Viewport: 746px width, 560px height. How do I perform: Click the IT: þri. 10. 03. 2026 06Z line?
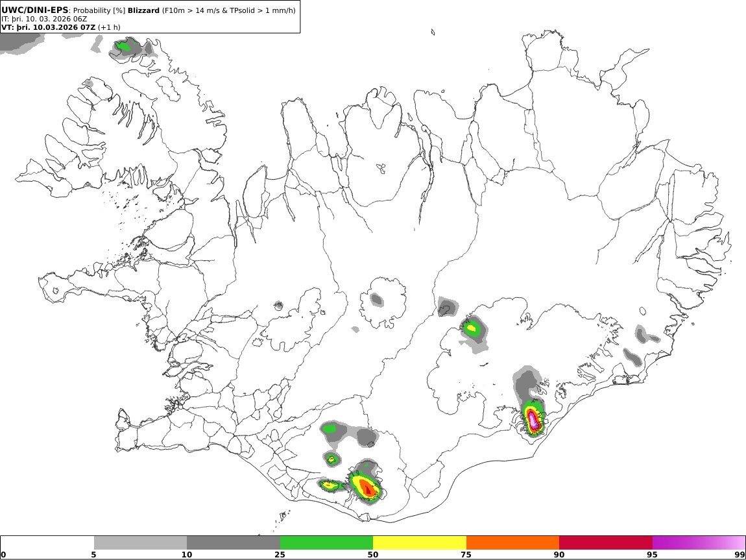(43, 19)
